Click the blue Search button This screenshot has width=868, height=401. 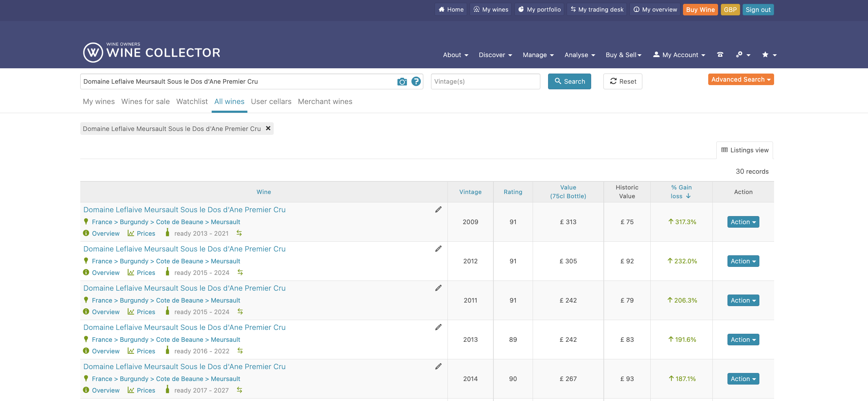pyautogui.click(x=569, y=81)
